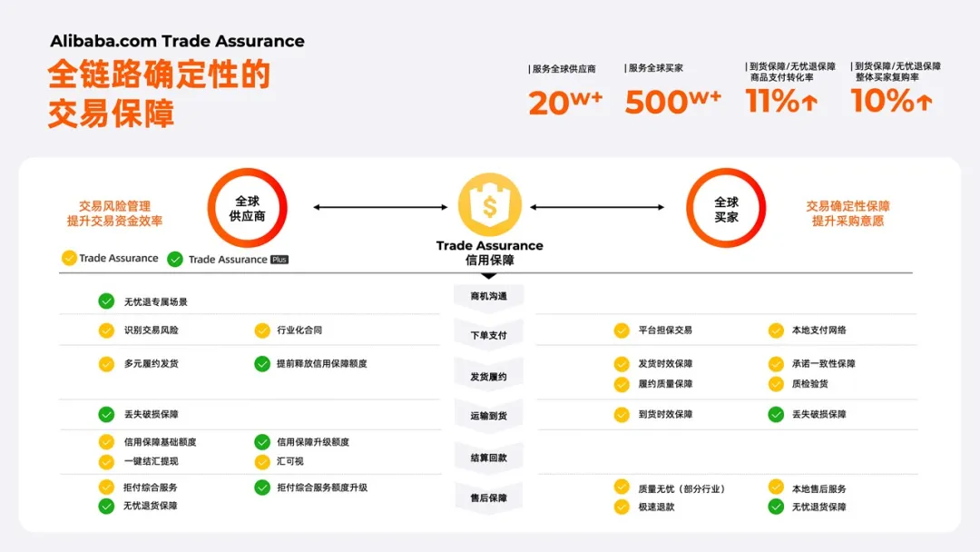Click the yellow check beside 信用保障基础额度
Screen dimensions: 980x552
106,442
